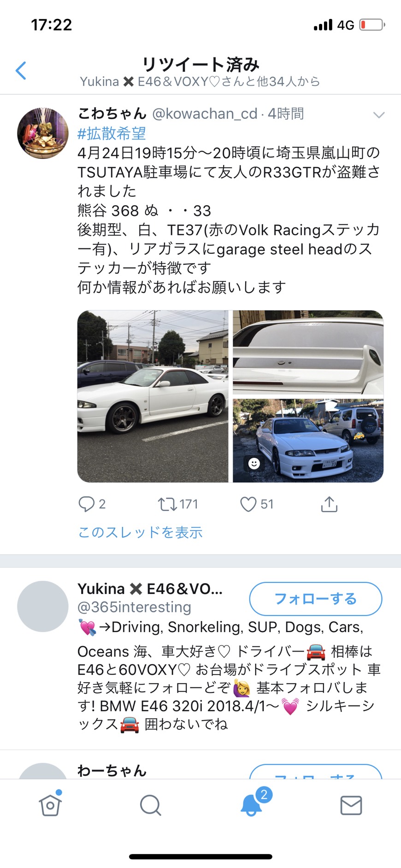Image resolution: width=401 pixels, height=868 pixels.
Task: View the rear spoiler photo
Action: click(x=308, y=352)
